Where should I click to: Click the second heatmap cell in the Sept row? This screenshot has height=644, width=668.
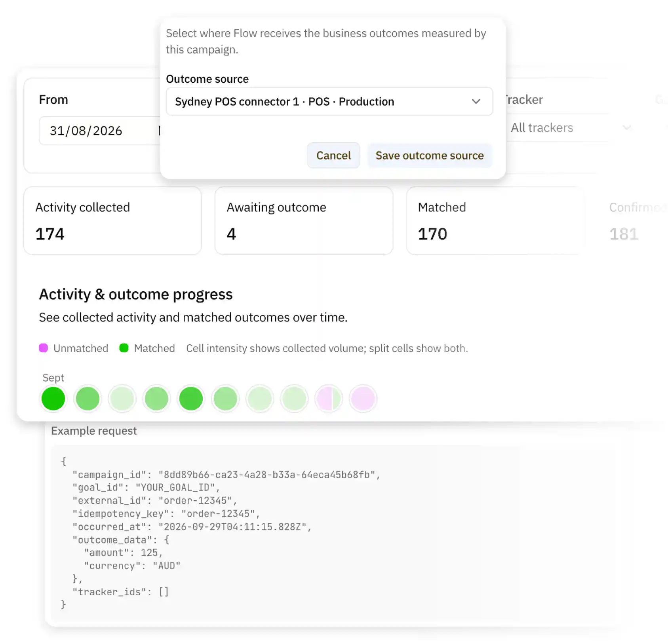(88, 399)
